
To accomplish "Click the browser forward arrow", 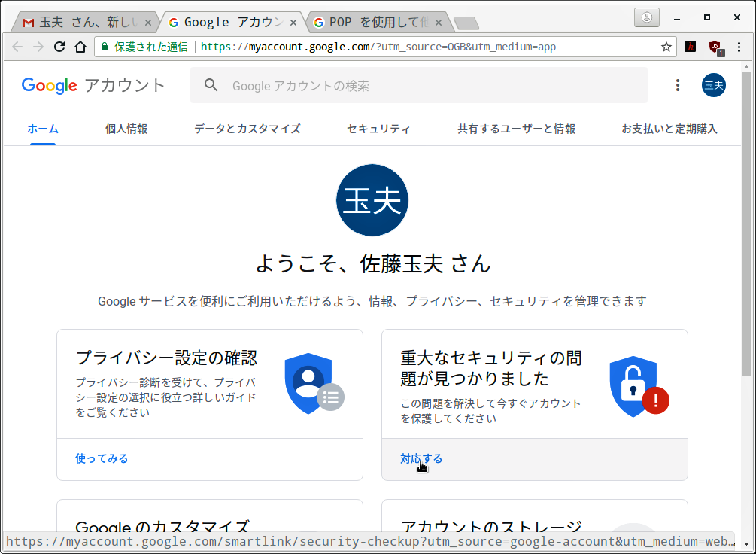I will pos(38,47).
